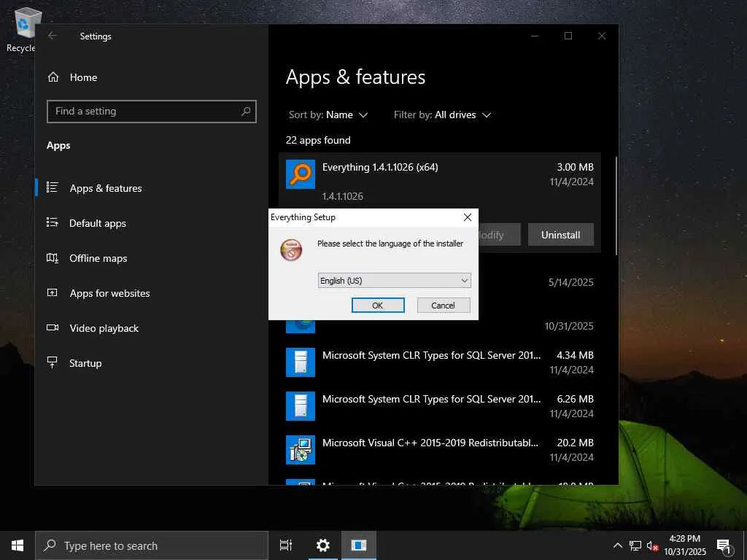
Task: Open Task View on the taskbar
Action: click(286, 545)
